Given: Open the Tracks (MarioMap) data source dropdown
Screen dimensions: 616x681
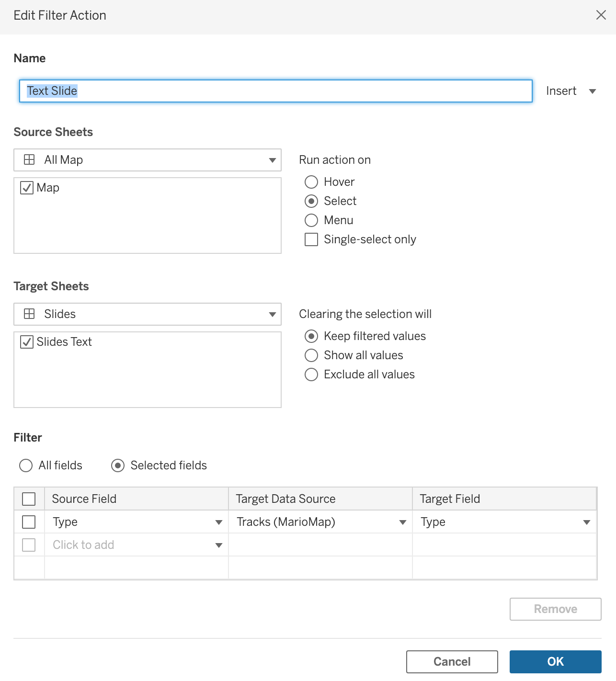Looking at the screenshot, I should (402, 522).
